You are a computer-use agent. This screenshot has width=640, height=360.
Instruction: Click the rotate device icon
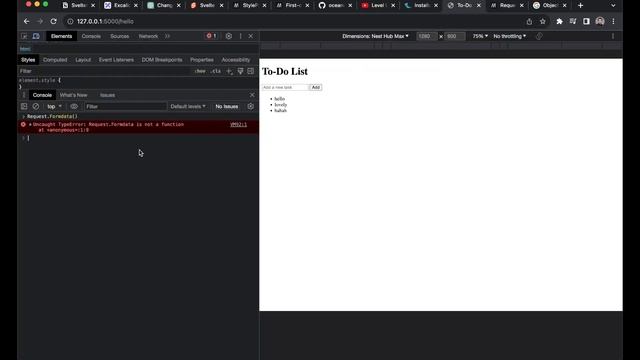point(539,36)
